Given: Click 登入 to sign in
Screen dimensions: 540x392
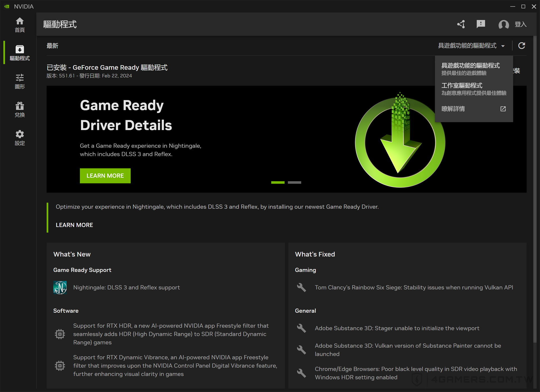Looking at the screenshot, I should coord(521,24).
